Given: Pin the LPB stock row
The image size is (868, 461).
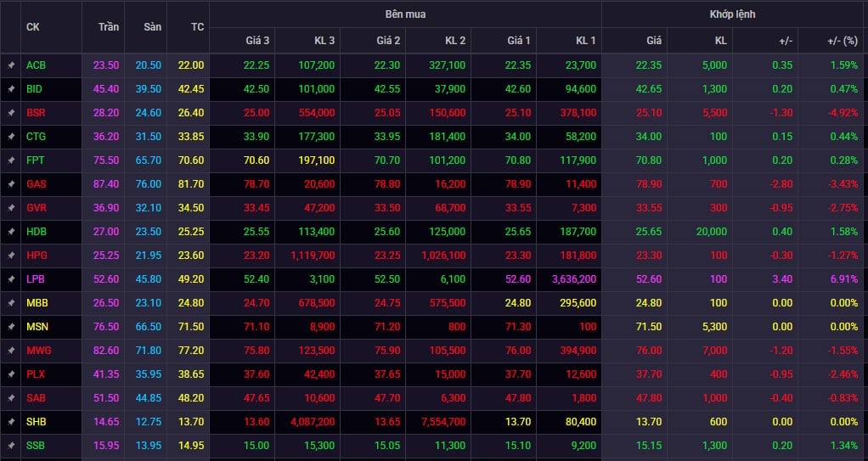Looking at the screenshot, I should pos(10,279).
